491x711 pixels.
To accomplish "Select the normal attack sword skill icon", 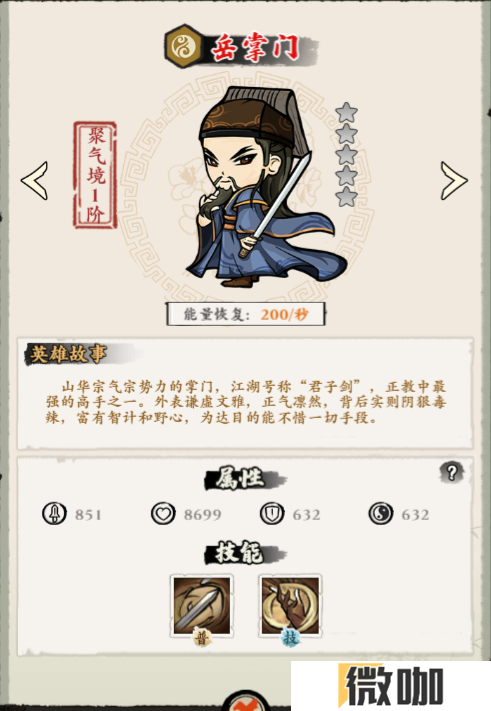I will (x=202, y=605).
